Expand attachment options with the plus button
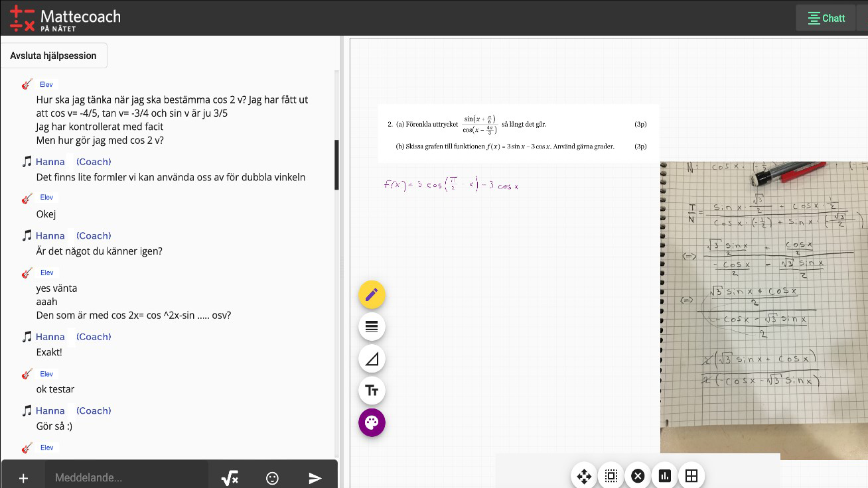The width and height of the screenshot is (868, 488). (x=23, y=477)
